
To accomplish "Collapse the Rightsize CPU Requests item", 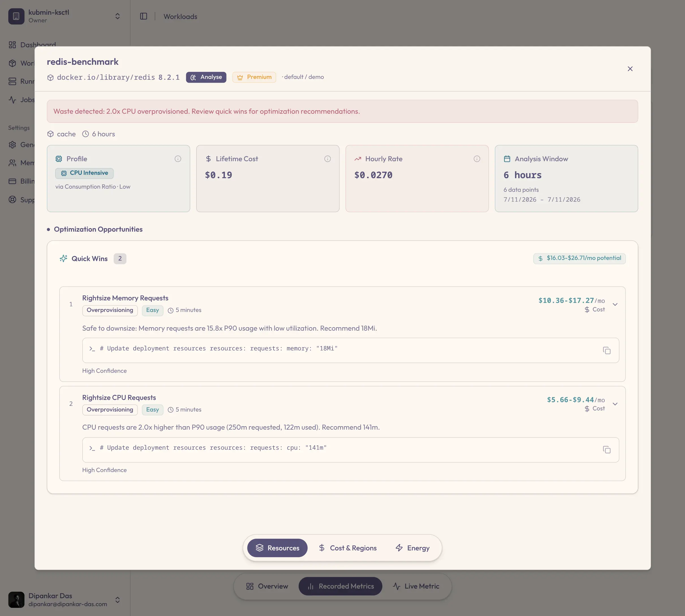I will click(615, 404).
